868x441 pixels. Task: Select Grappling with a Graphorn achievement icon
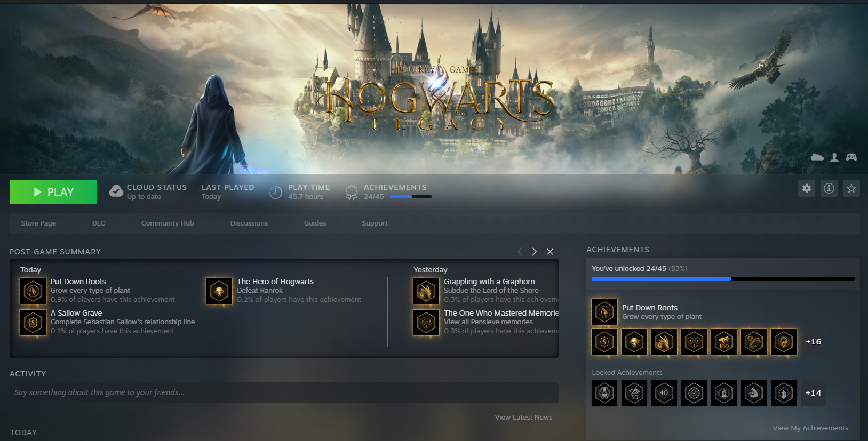(426, 291)
